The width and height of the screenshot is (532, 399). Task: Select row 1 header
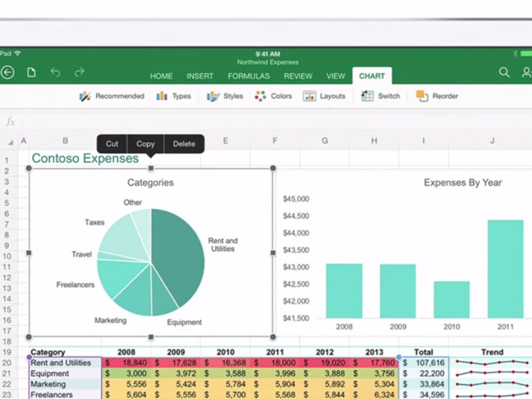point(6,160)
